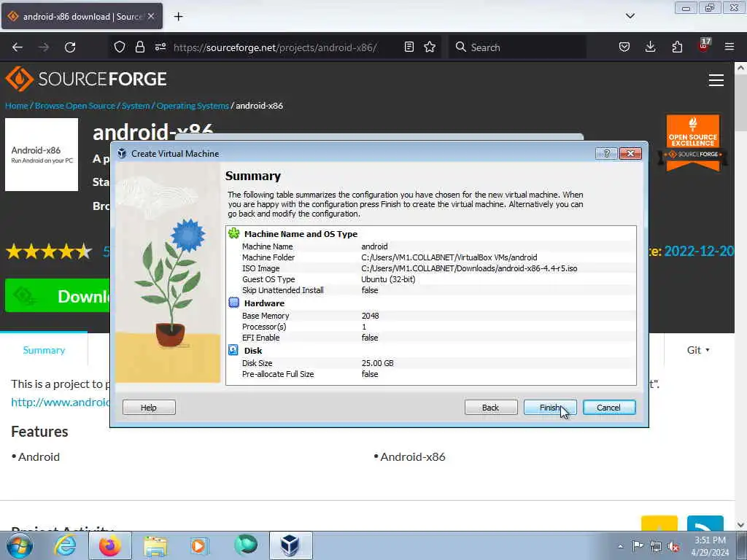Open the SourceForge site hamburger menu
Screen dimensions: 747x560
(x=716, y=80)
